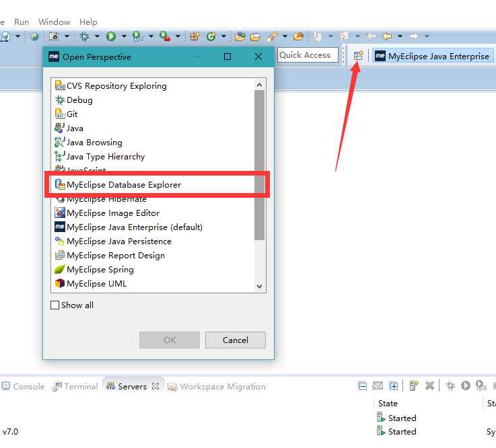The width and height of the screenshot is (496, 448).
Task: Click the perspective list scroll-up arrow
Action: pos(259,85)
